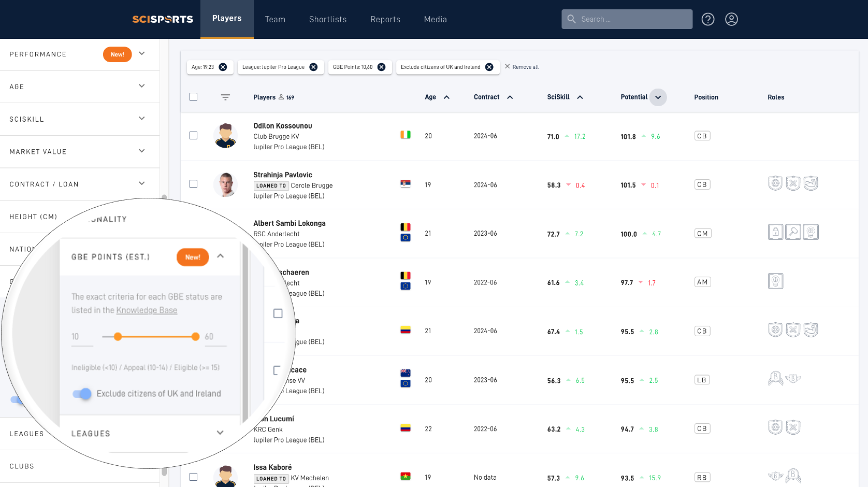Sort by Age ascending arrow
868x487 pixels.
click(x=446, y=97)
